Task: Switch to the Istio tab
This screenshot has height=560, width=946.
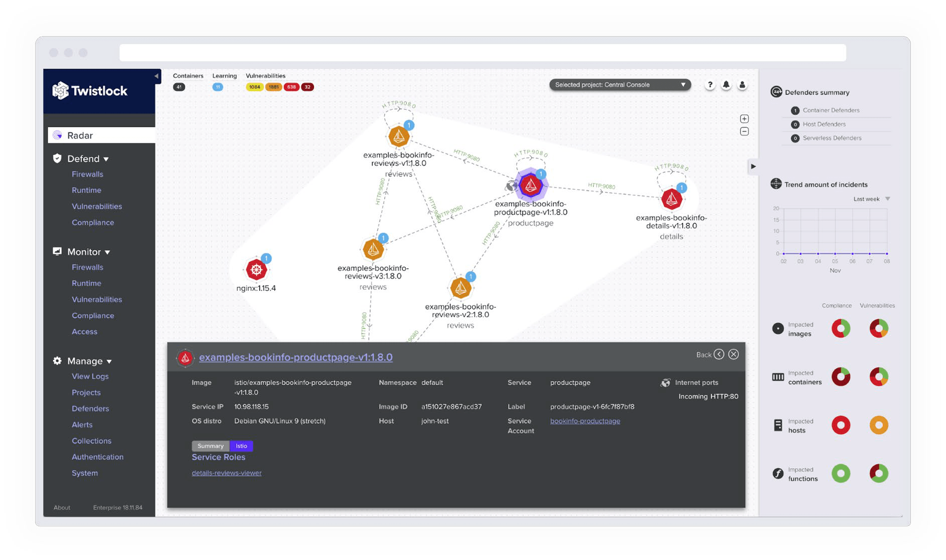Action: (x=241, y=446)
